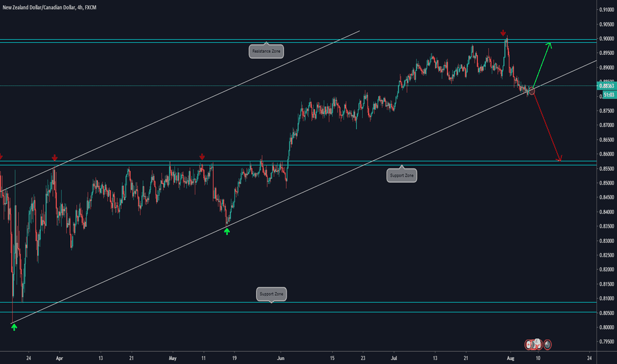Click the 0.79500 price axis label
The height and width of the screenshot is (364, 617).
point(606,341)
